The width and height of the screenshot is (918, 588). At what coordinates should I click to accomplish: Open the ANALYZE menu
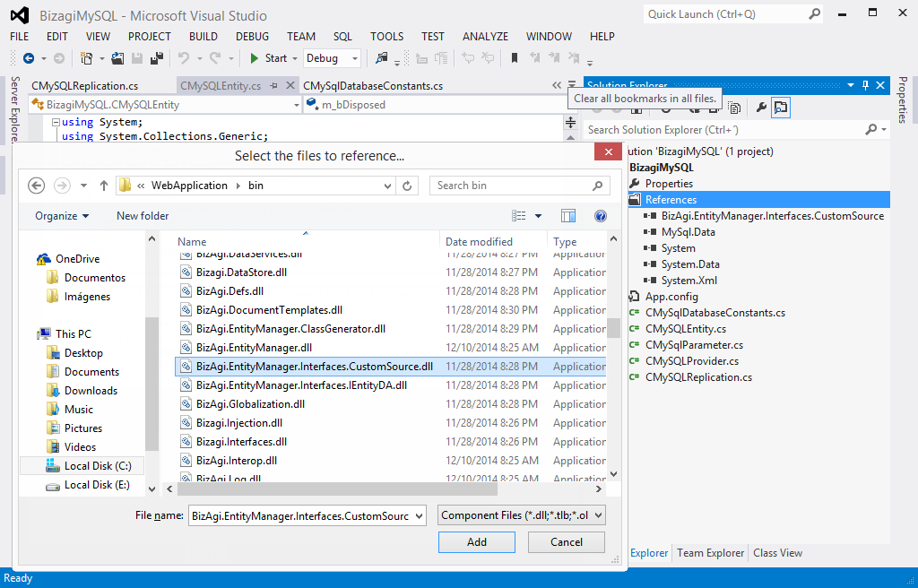click(485, 37)
